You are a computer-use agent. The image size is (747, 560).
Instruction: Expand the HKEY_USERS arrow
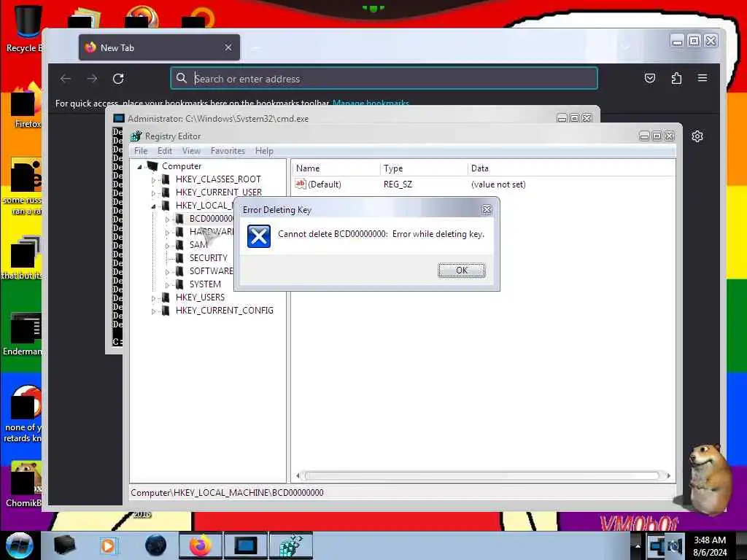coord(153,298)
